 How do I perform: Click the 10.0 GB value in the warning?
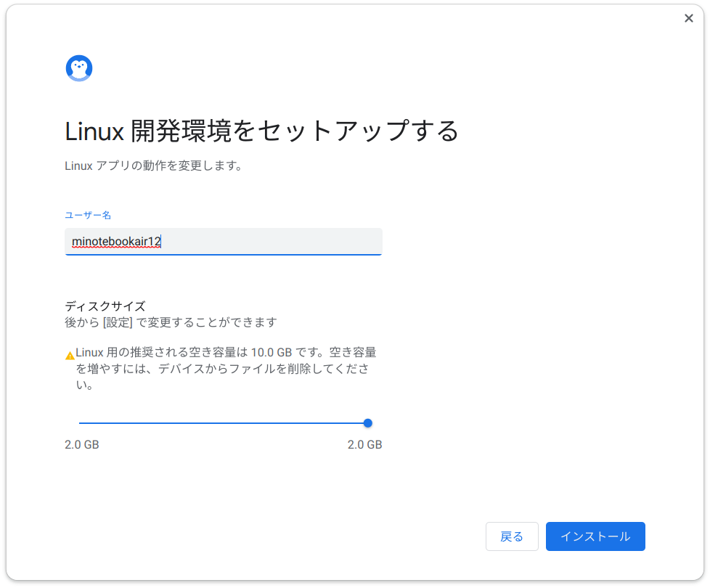pos(272,352)
